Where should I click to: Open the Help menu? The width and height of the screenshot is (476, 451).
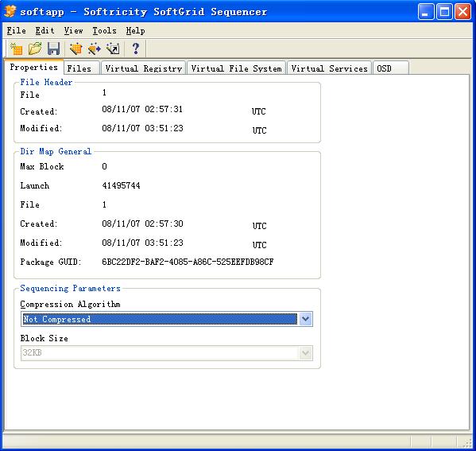point(135,31)
